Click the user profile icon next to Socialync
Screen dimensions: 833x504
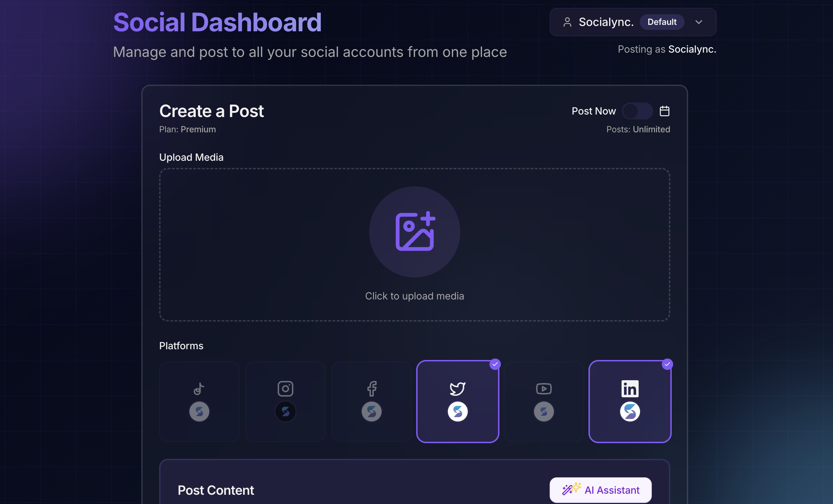567,22
